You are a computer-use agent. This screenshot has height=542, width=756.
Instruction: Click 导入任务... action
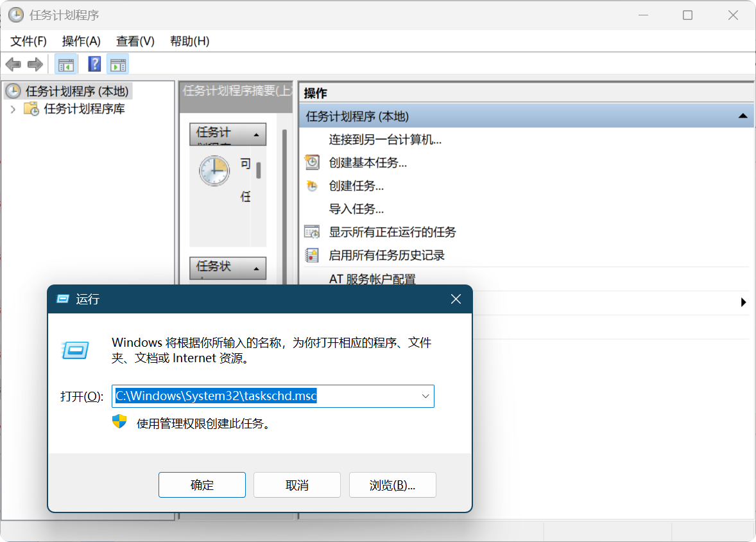(356, 209)
